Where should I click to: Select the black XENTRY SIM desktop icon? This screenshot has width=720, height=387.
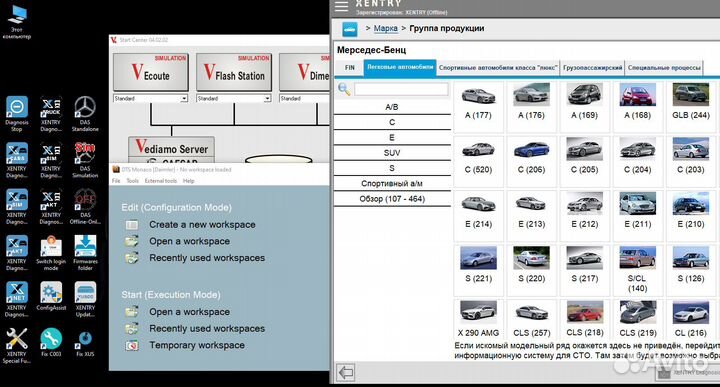coord(51,160)
